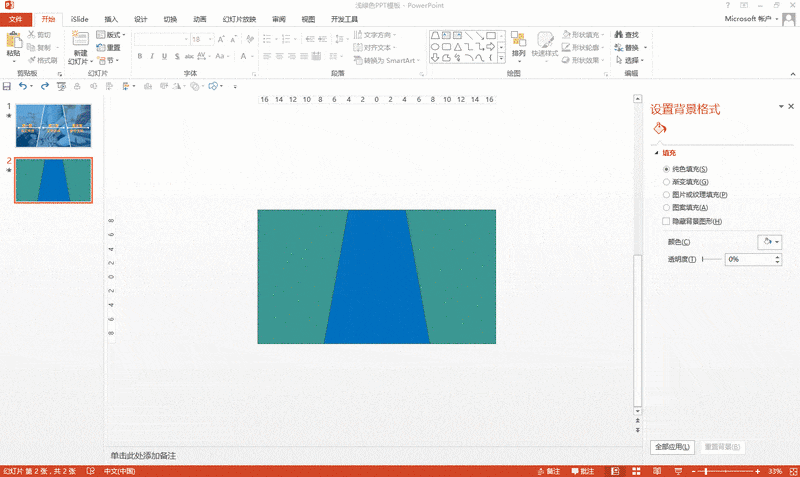Click the Undo arrow icon
800x477 pixels.
click(x=24, y=86)
